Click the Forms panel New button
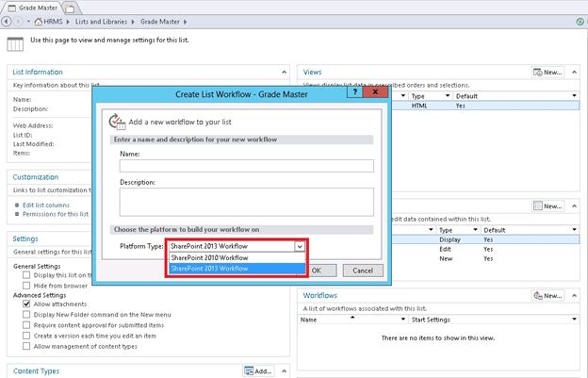Viewport: 588px width, 378px height. pyautogui.click(x=547, y=205)
